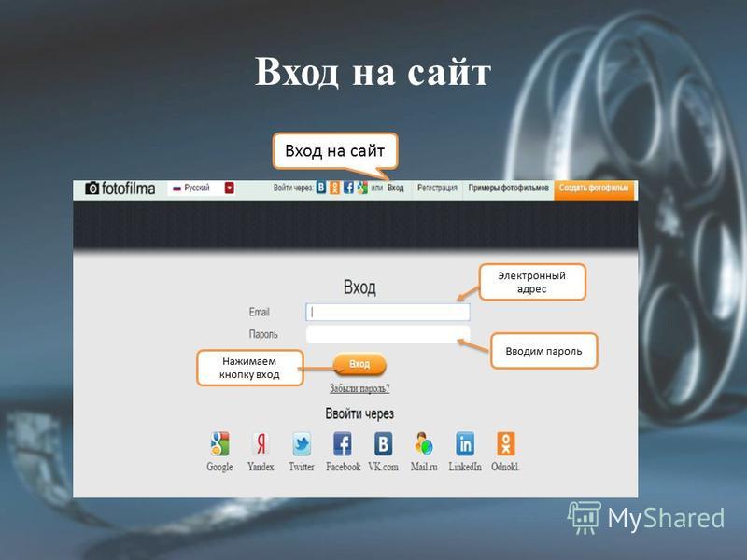Focus the Email input field

388,313
